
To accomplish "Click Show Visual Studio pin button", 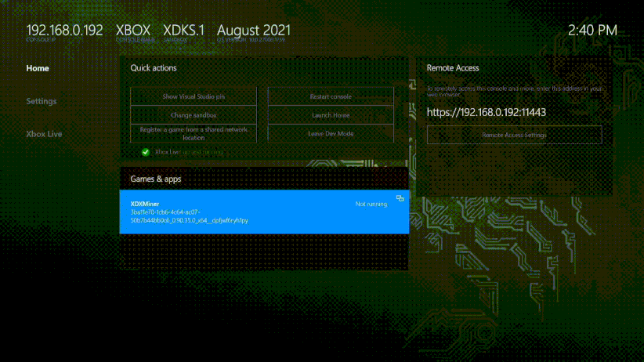I will 194,96.
